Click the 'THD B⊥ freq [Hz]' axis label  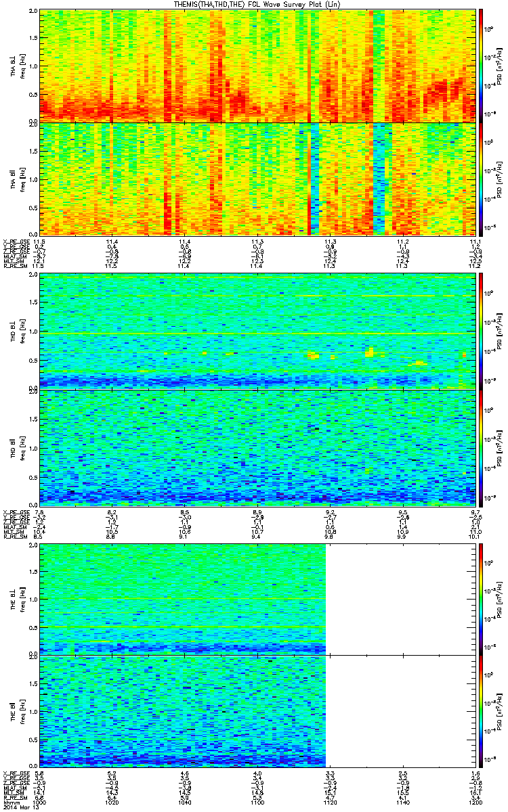click(x=16, y=331)
